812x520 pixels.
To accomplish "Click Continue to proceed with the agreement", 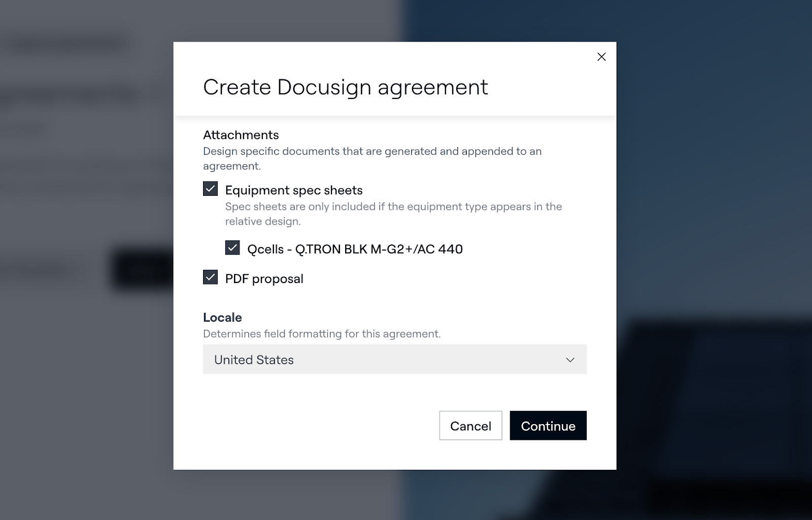I will [548, 426].
